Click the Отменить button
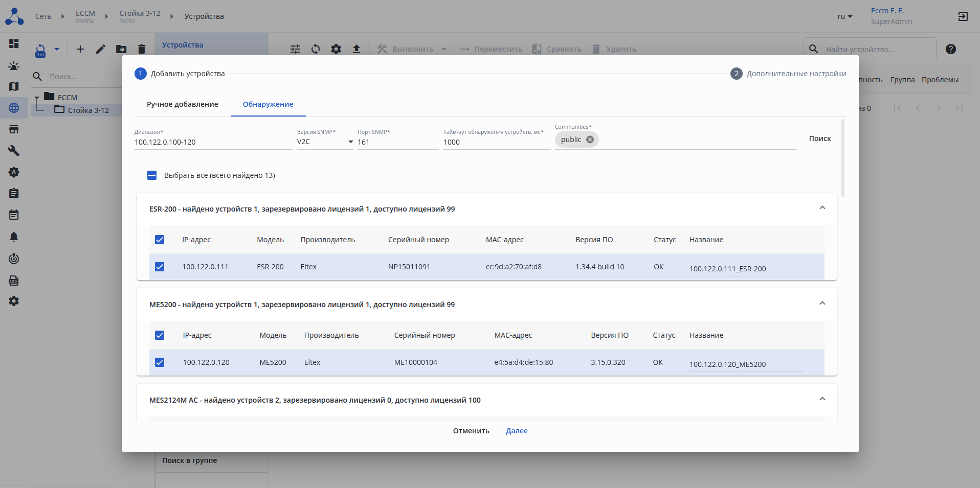 (471, 431)
